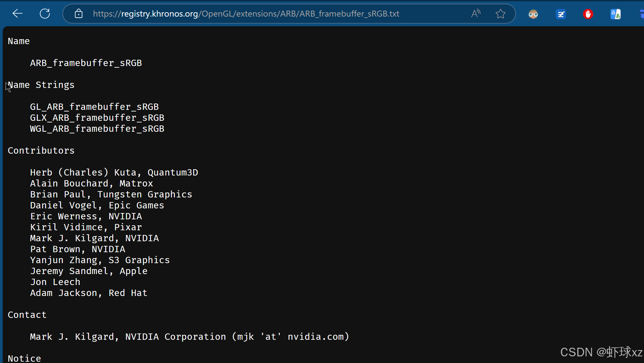
Task: Click on Mark J. Kilgard contact line
Action: tap(189, 337)
